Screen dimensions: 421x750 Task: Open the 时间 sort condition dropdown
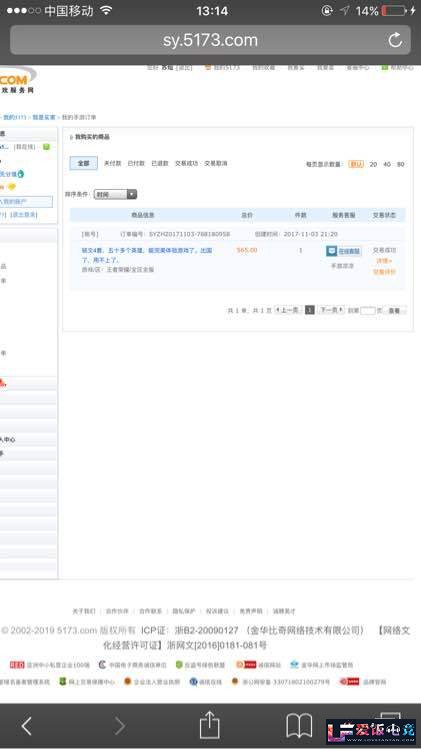point(115,194)
